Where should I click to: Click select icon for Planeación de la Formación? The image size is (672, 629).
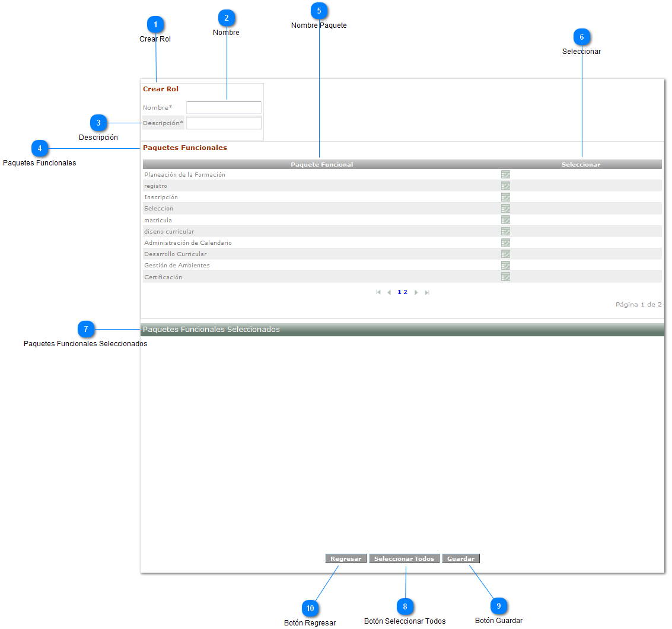click(x=505, y=174)
